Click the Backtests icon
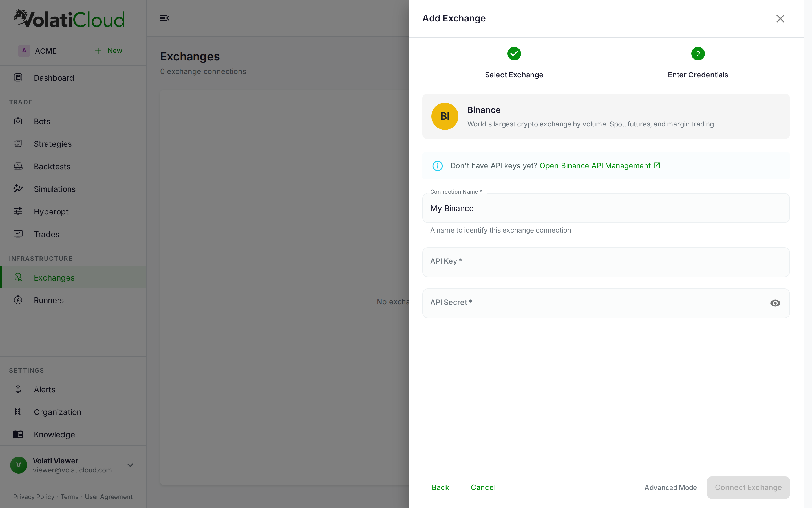 click(x=18, y=166)
